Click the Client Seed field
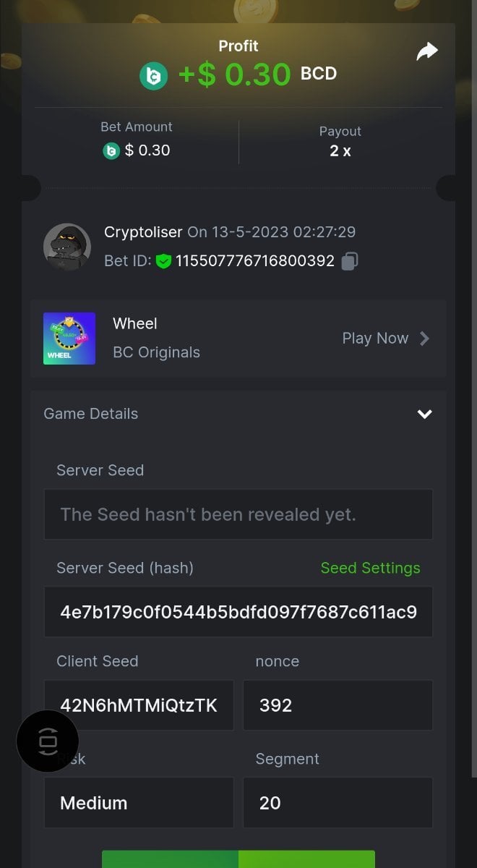The image size is (477, 868). pyautogui.click(x=139, y=705)
